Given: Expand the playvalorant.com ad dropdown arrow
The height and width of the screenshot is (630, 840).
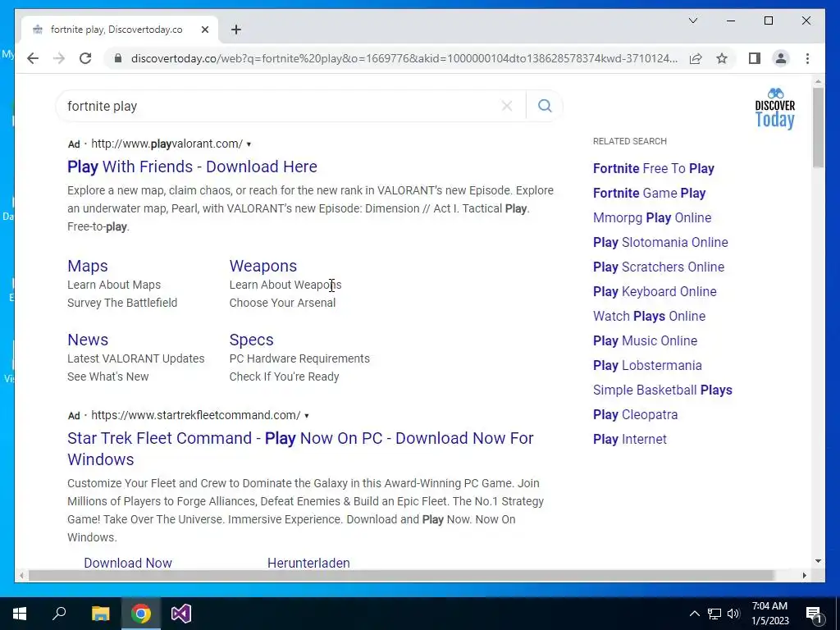Looking at the screenshot, I should [249, 144].
